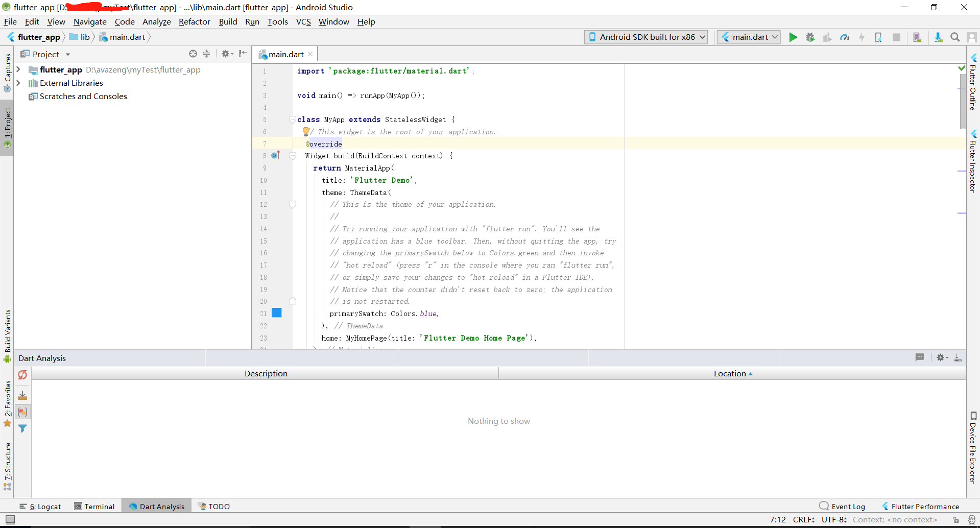The height and width of the screenshot is (528, 980).
Task: Toggle tool window bars icon in status bar
Action: click(10, 520)
